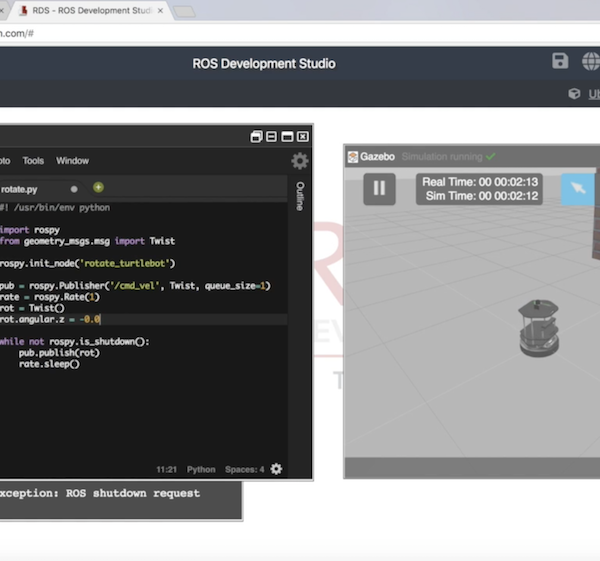Click the rospy.init_node code line

click(87, 263)
